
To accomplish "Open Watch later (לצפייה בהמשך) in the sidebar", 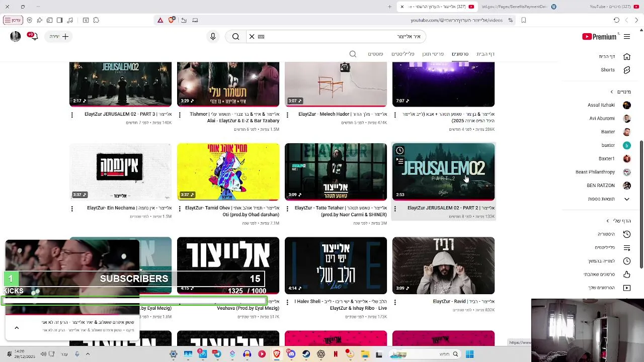I will [610, 261].
